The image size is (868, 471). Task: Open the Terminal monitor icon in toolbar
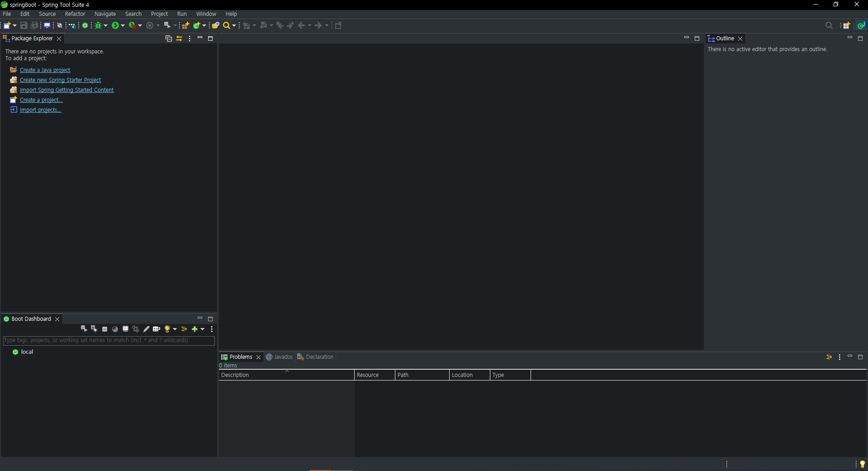coord(47,25)
